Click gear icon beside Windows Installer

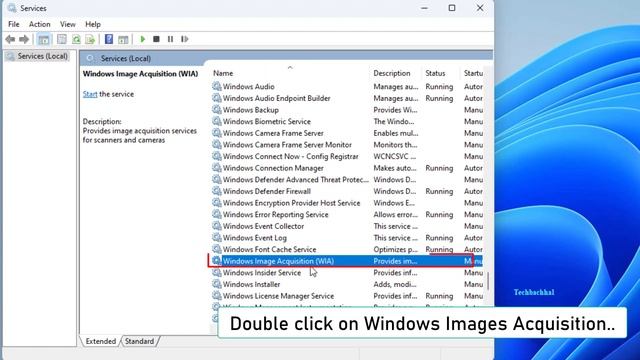pyautogui.click(x=217, y=284)
